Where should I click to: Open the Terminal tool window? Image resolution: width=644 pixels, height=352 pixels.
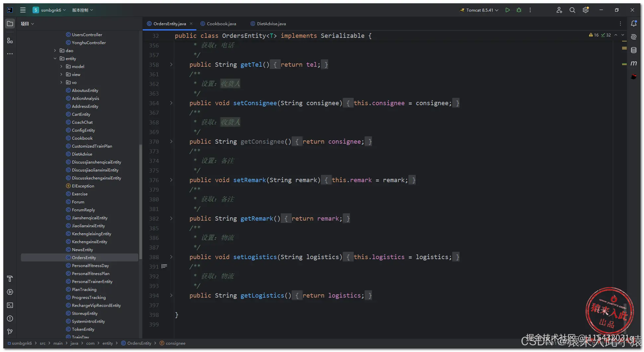click(x=10, y=305)
